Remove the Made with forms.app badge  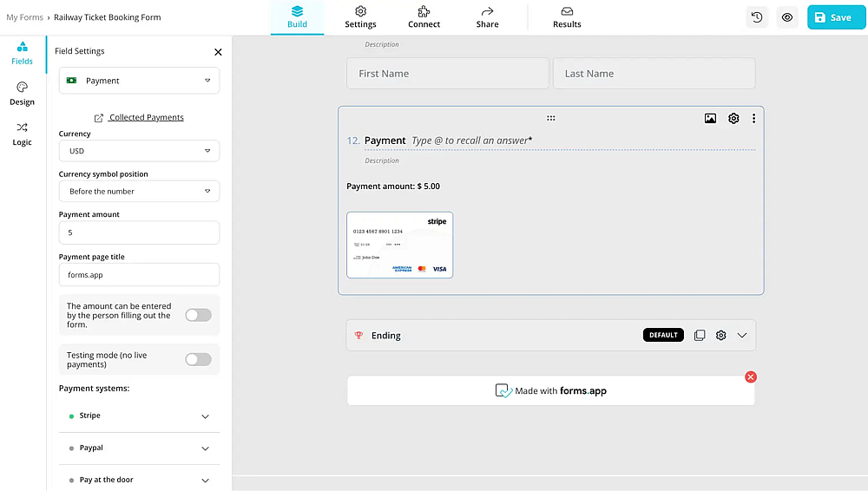tap(751, 377)
